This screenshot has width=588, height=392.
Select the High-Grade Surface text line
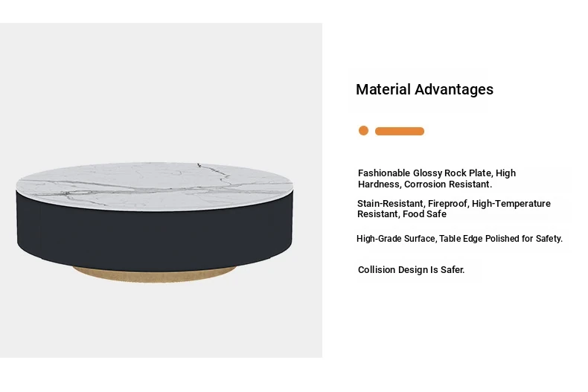point(459,239)
